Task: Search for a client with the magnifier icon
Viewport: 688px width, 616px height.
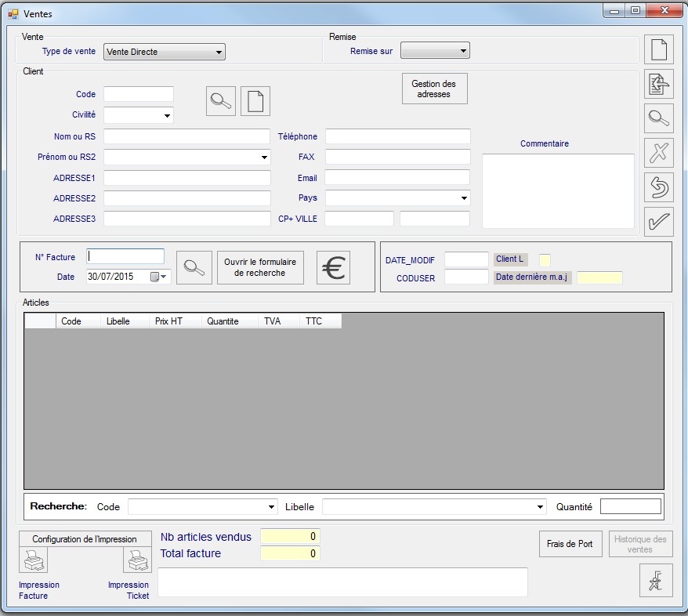Action: tap(221, 101)
